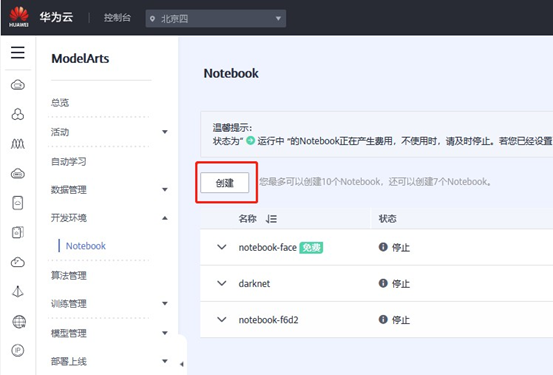Open the notebook-f6d2 notebook name

pyautogui.click(x=268, y=320)
